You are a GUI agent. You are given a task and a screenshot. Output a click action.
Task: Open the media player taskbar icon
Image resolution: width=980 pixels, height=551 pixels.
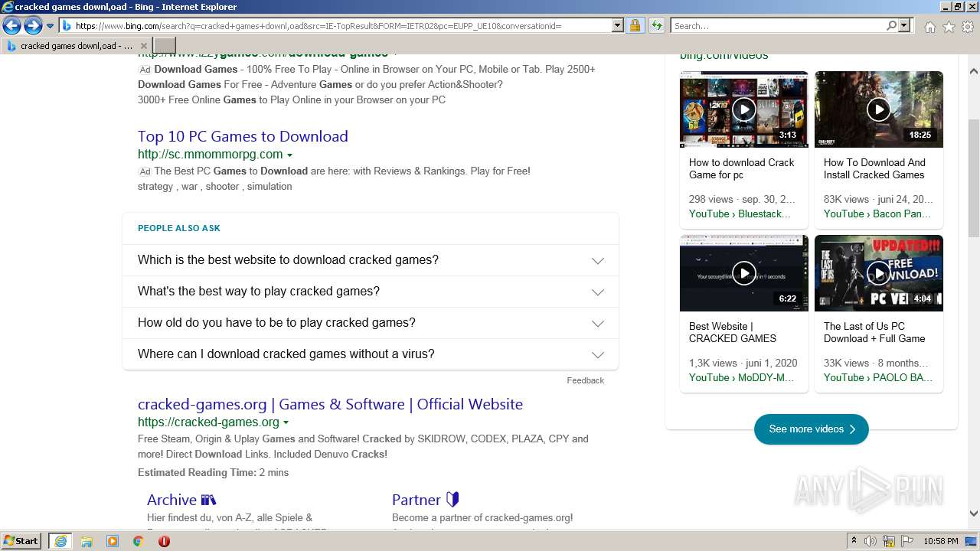[x=113, y=541]
